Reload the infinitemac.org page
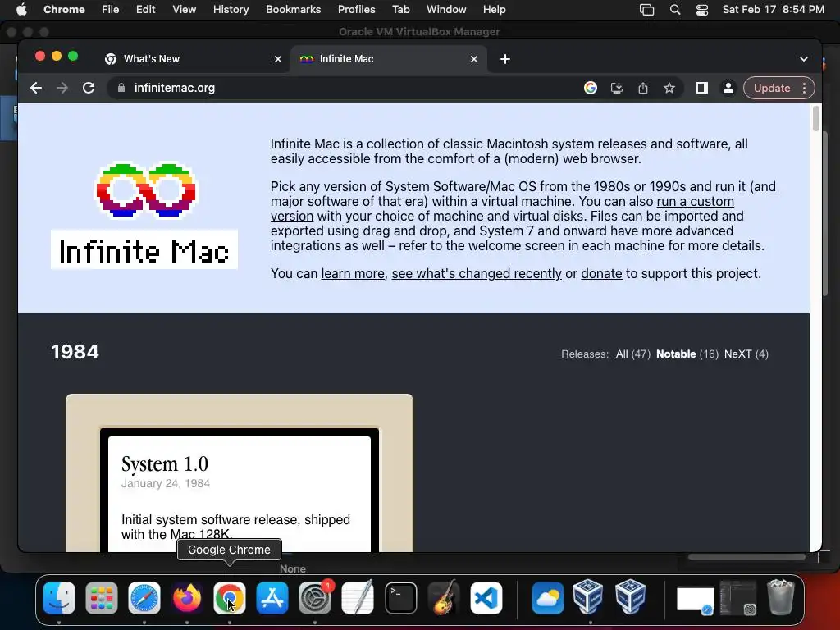Viewport: 840px width, 630px height. (x=89, y=88)
